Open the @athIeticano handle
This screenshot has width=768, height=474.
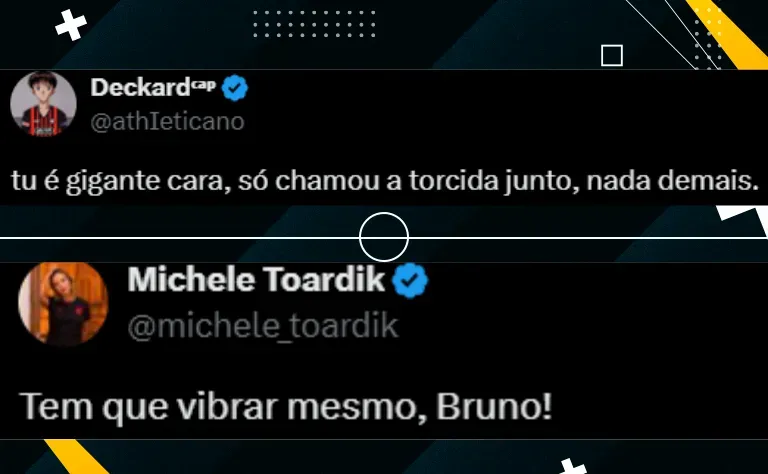point(167,121)
